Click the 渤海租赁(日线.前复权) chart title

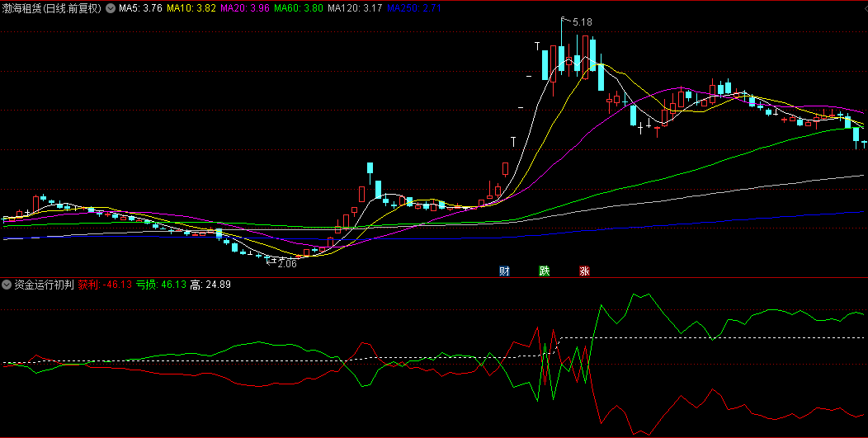point(52,8)
